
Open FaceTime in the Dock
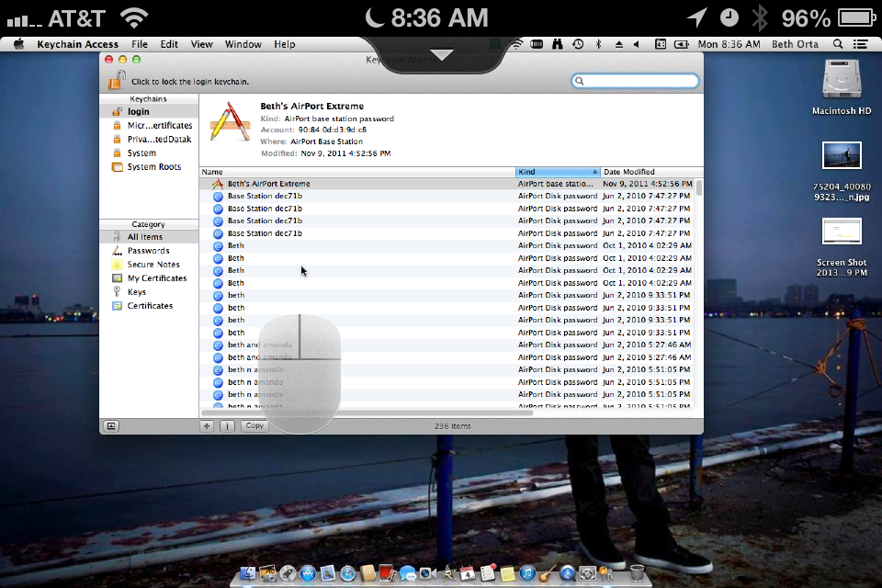[x=427, y=572]
